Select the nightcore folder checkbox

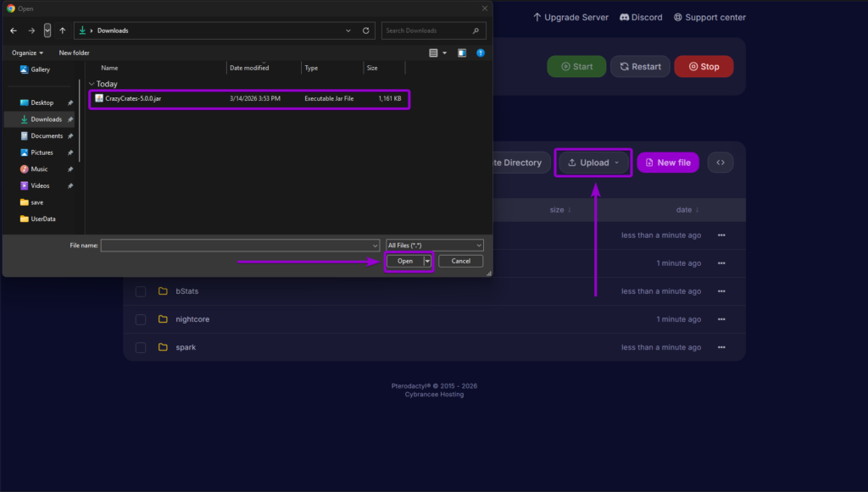tap(140, 319)
